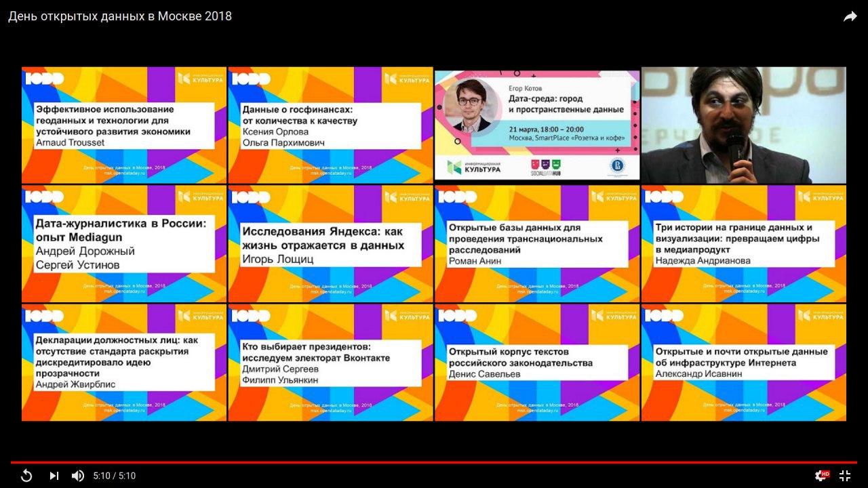Mute the video volume speaker icon
Screen dimensions: 868x488
78,476
